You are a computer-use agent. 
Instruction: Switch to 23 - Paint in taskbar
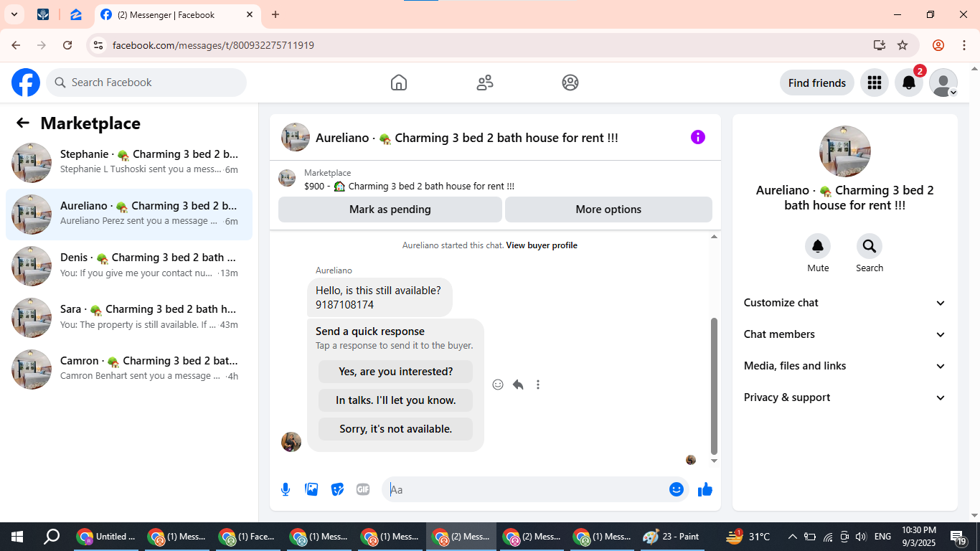click(x=672, y=537)
